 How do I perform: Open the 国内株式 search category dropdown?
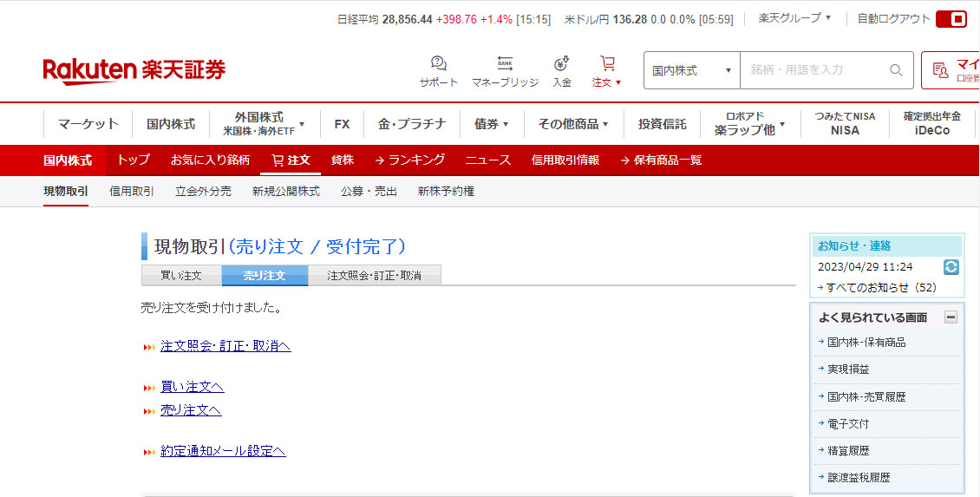point(691,70)
